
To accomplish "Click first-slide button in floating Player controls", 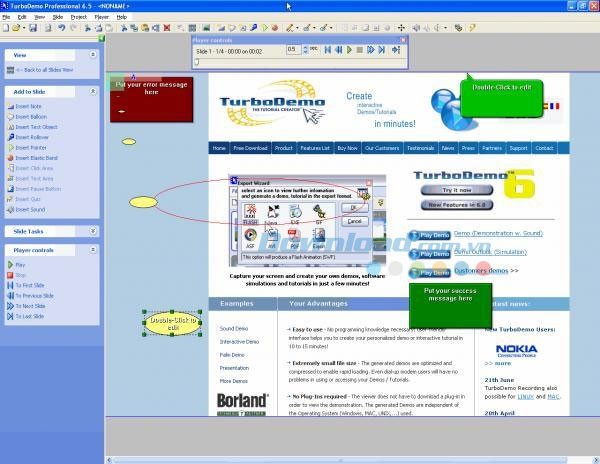I will click(328, 50).
